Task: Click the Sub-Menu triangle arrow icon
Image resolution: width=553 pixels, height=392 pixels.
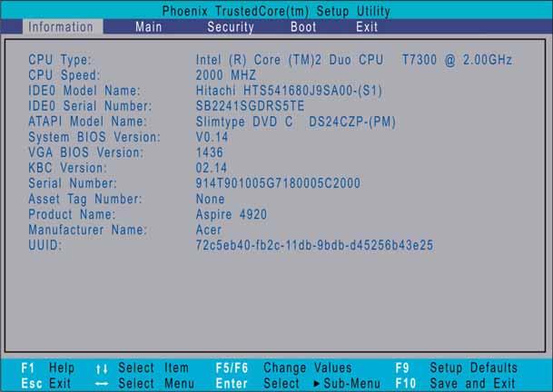Action: (316, 384)
